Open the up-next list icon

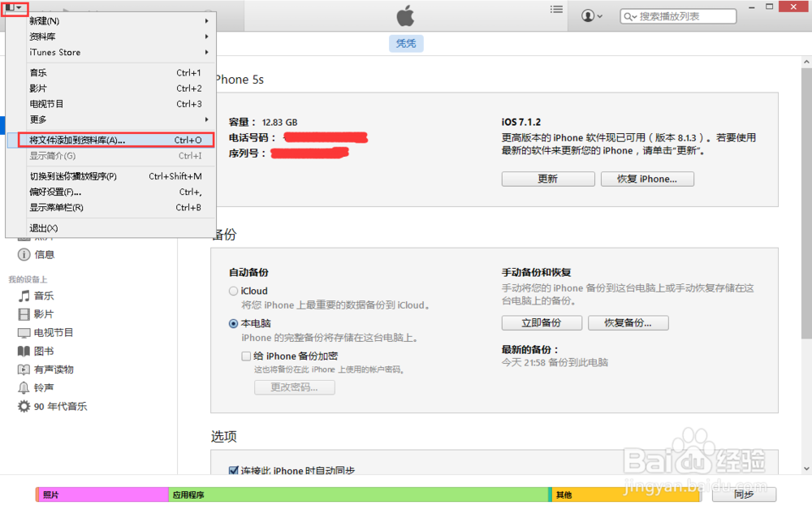(x=556, y=9)
